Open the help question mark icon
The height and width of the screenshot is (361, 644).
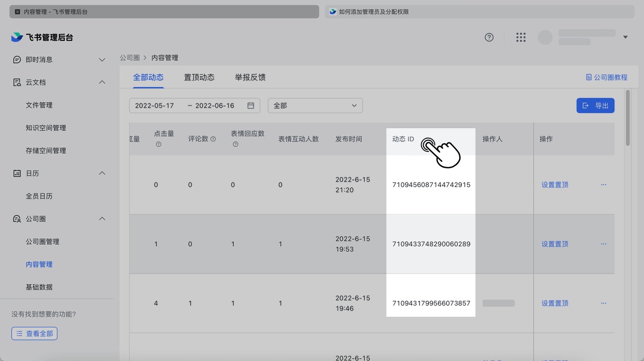coord(489,37)
